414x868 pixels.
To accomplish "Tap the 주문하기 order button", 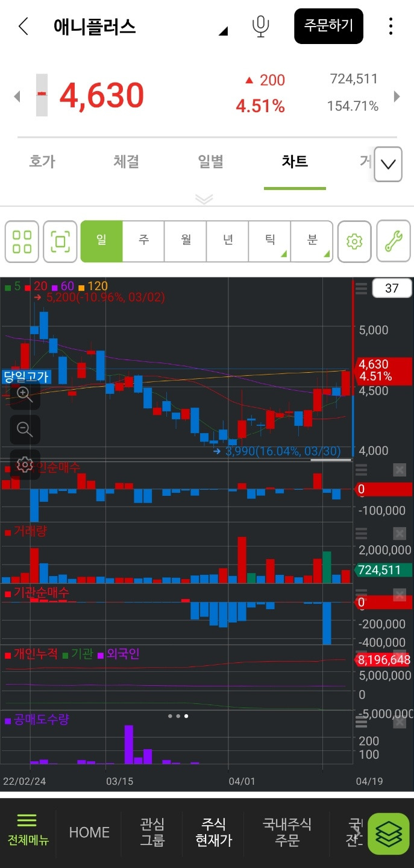I will point(328,26).
